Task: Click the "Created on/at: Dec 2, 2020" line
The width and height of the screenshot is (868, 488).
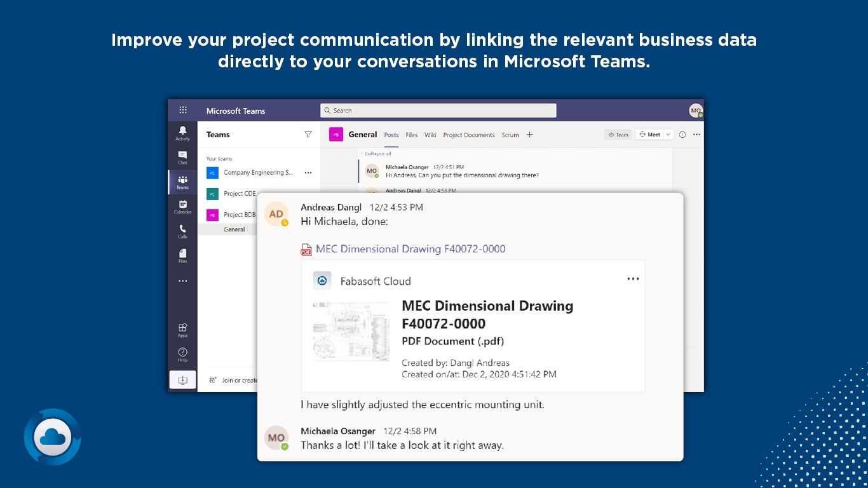Action: coord(479,374)
